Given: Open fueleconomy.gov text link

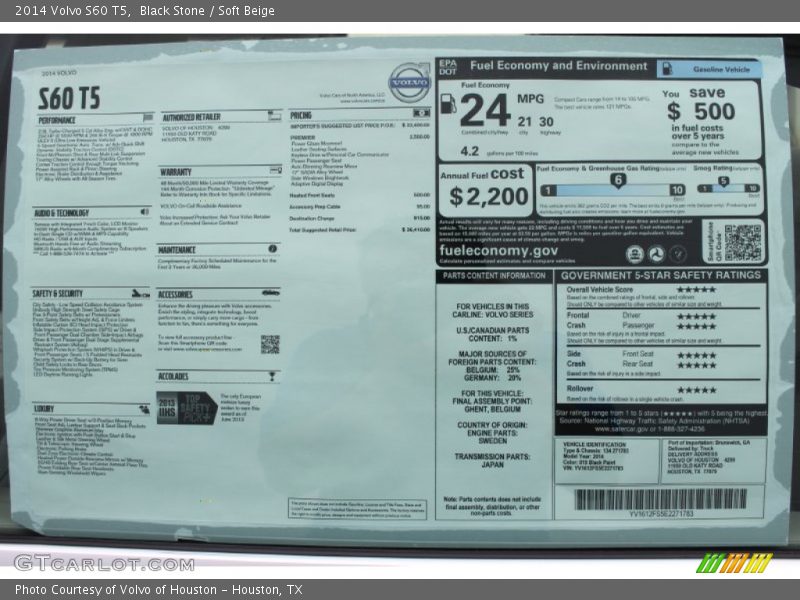Looking at the screenshot, I should click(498, 251).
